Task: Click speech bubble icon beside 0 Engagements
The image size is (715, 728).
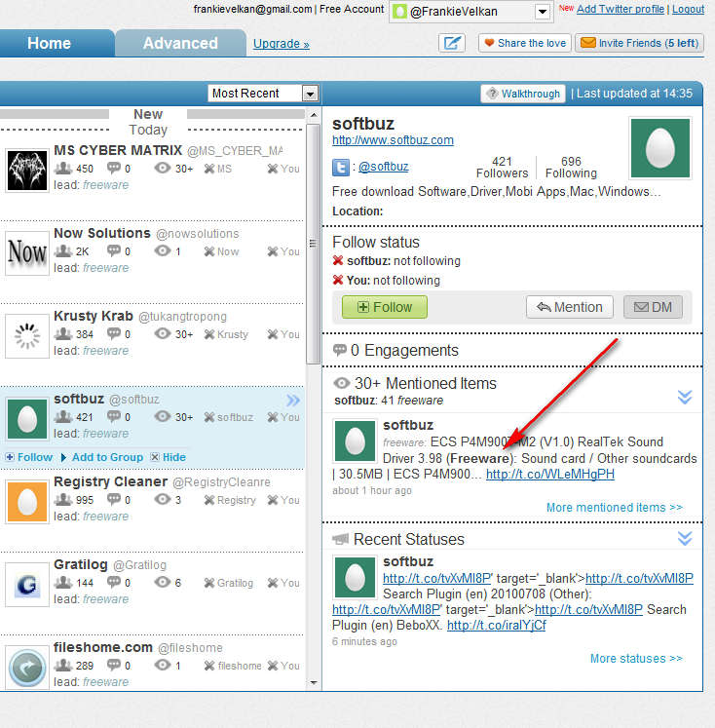Action: (340, 350)
